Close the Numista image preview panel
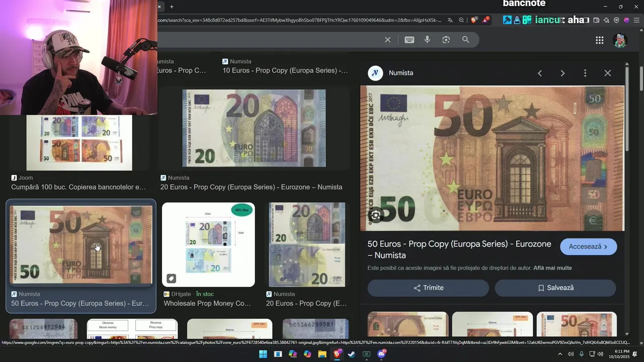This screenshot has width=644, height=362. point(607,73)
